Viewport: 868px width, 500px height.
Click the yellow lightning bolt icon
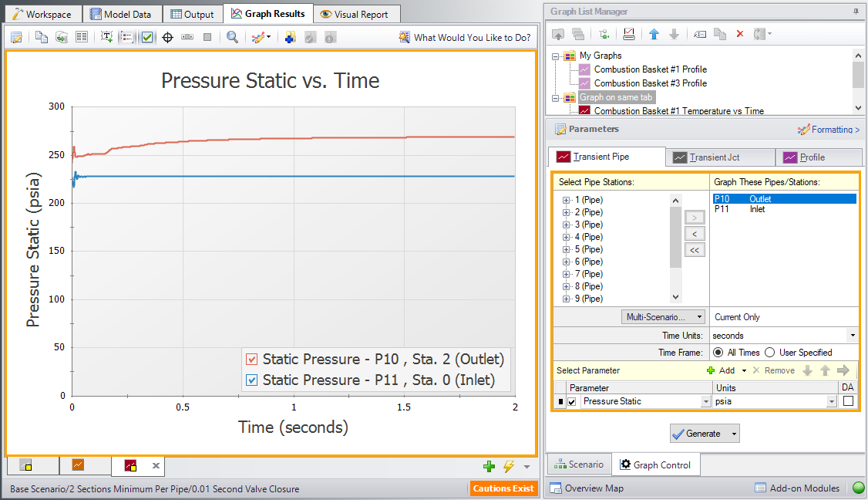pyautogui.click(x=509, y=466)
